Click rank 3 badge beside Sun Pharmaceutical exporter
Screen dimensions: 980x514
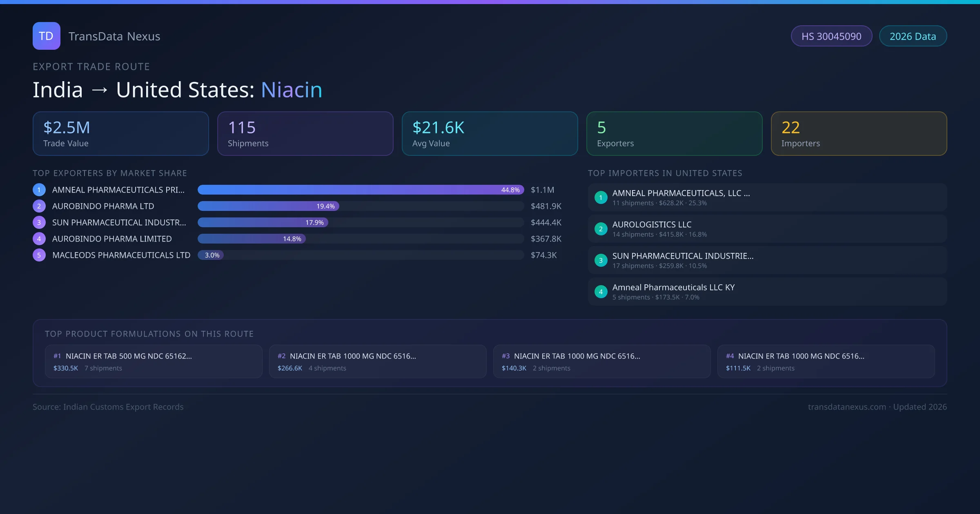click(x=39, y=222)
